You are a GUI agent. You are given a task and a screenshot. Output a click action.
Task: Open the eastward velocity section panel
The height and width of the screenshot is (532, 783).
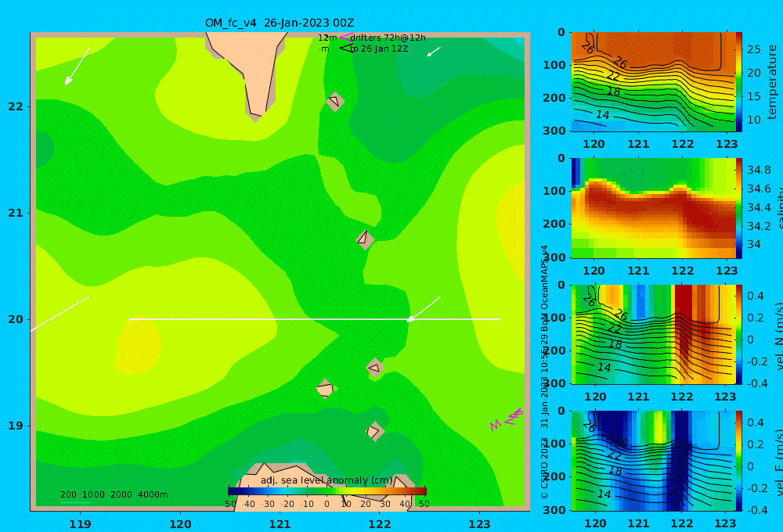[654, 461]
